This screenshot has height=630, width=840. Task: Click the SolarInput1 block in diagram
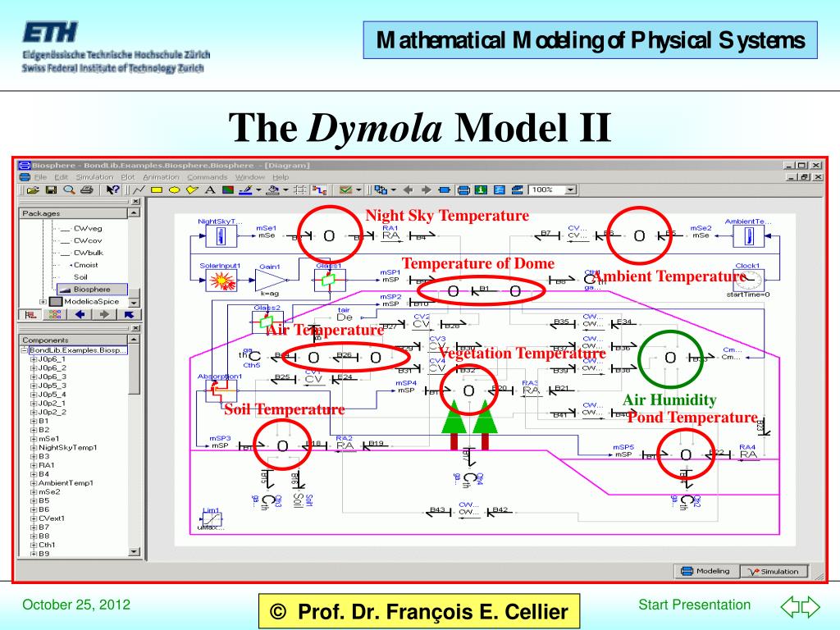pyautogui.click(x=221, y=281)
